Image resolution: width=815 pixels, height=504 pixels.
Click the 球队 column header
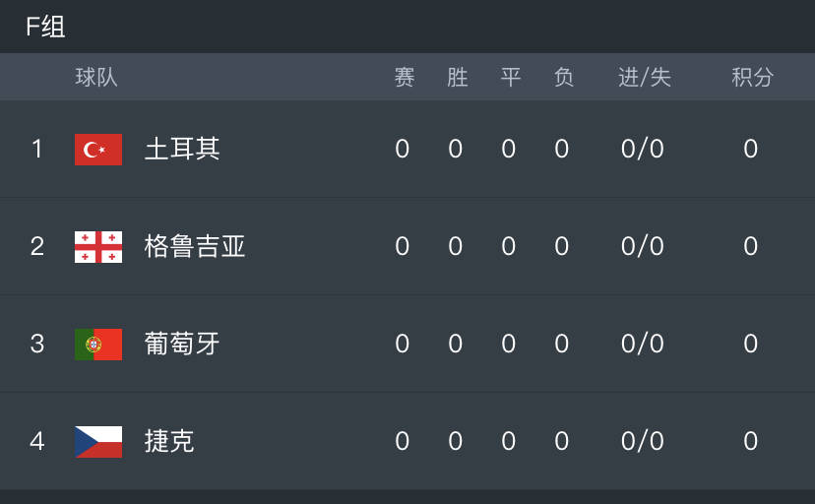click(96, 77)
